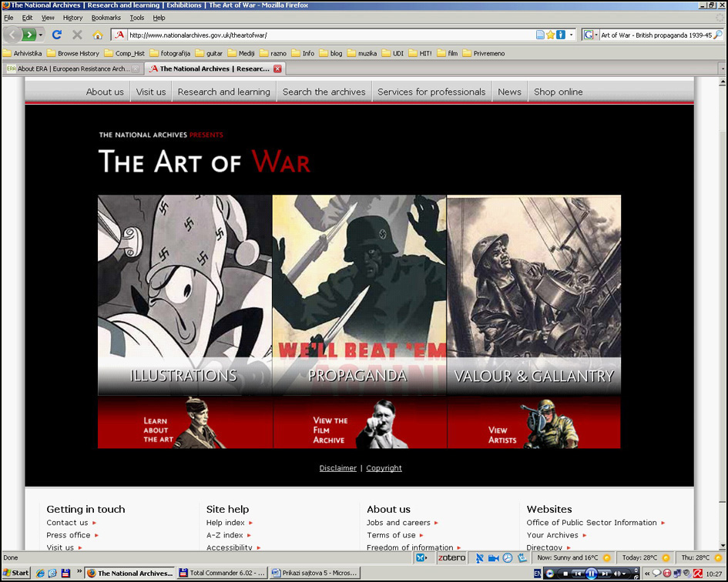
Task: Click the Disclaimer link
Action: pyautogui.click(x=337, y=468)
